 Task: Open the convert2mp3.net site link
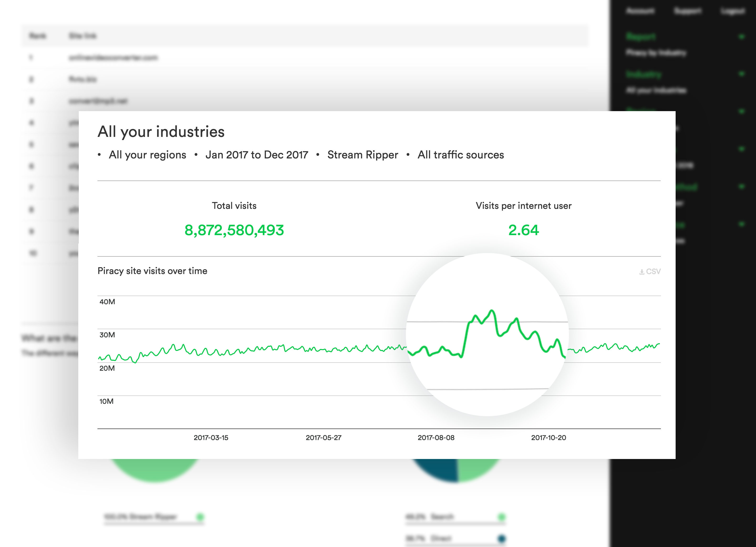(98, 101)
